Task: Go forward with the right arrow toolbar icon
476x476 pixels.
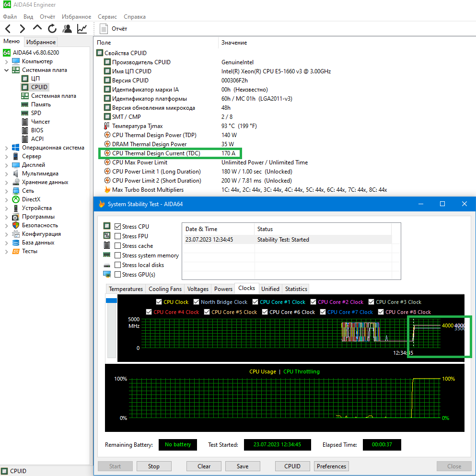Action: [22, 29]
